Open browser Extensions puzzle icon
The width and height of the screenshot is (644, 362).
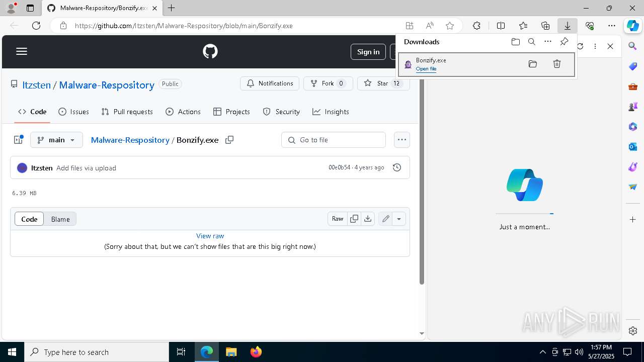(x=476, y=26)
